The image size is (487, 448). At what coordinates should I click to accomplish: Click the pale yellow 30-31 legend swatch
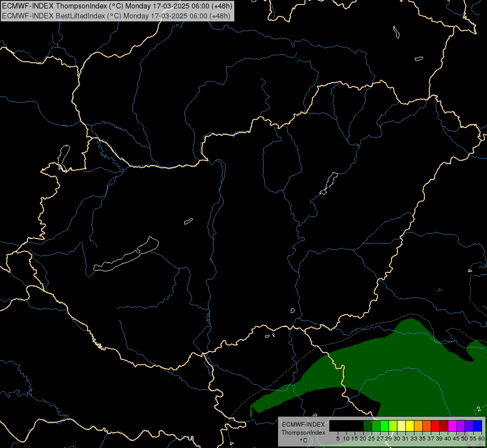[x=401, y=426]
